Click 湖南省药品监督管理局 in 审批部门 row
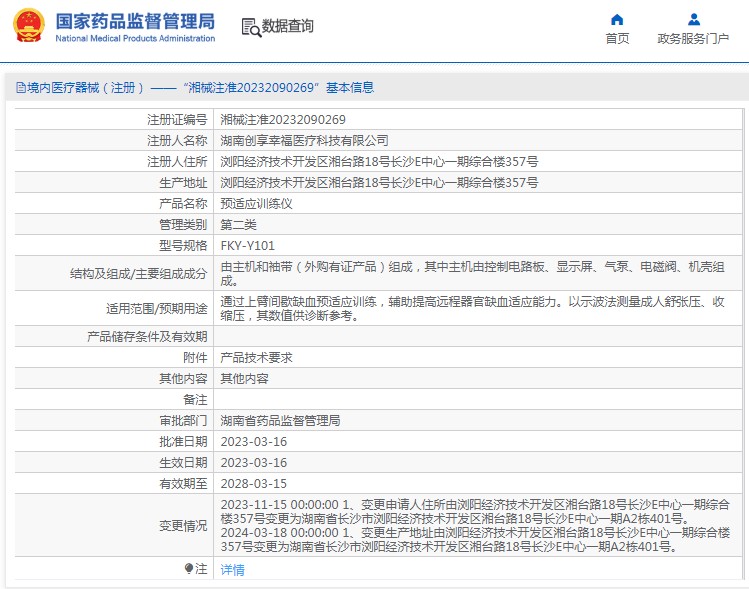The width and height of the screenshot is (749, 589). 280,421
